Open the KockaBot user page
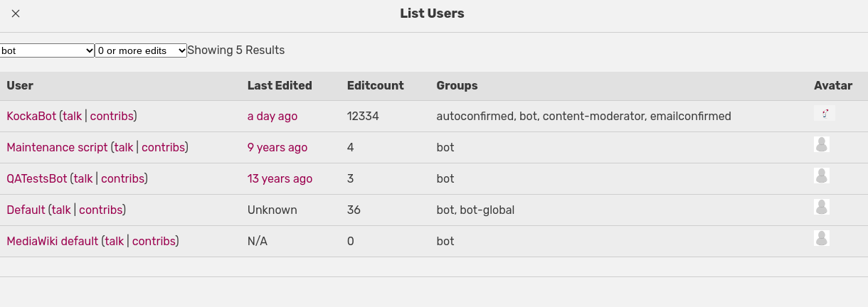 (x=31, y=116)
